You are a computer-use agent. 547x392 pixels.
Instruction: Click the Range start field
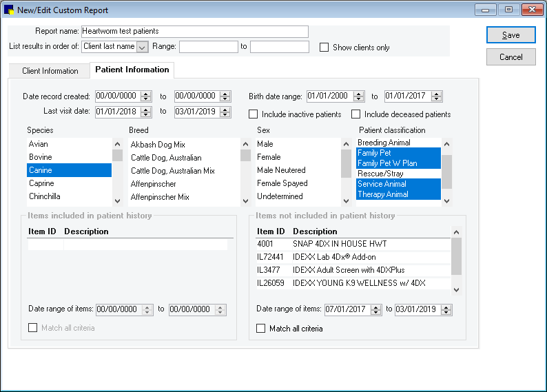click(209, 47)
